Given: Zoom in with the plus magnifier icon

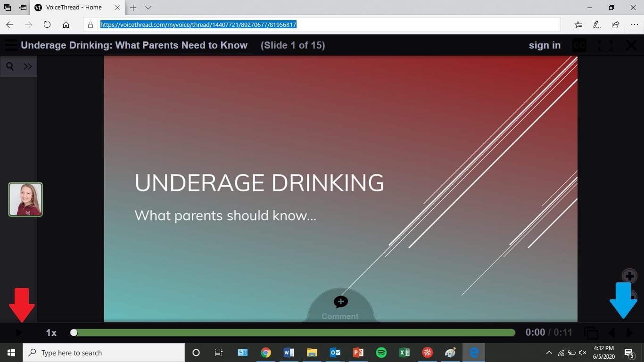Looking at the screenshot, I should (629, 276).
